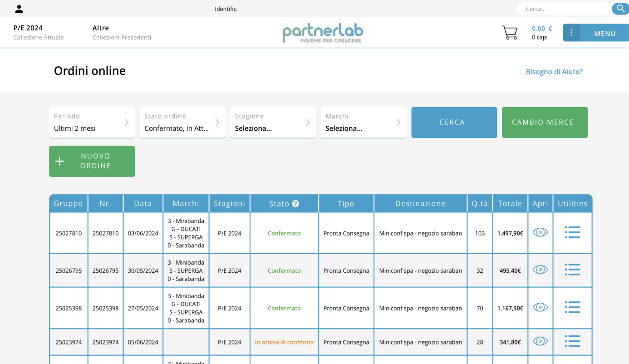Click the Stato help question mark icon
The width and height of the screenshot is (629, 364).
point(295,204)
